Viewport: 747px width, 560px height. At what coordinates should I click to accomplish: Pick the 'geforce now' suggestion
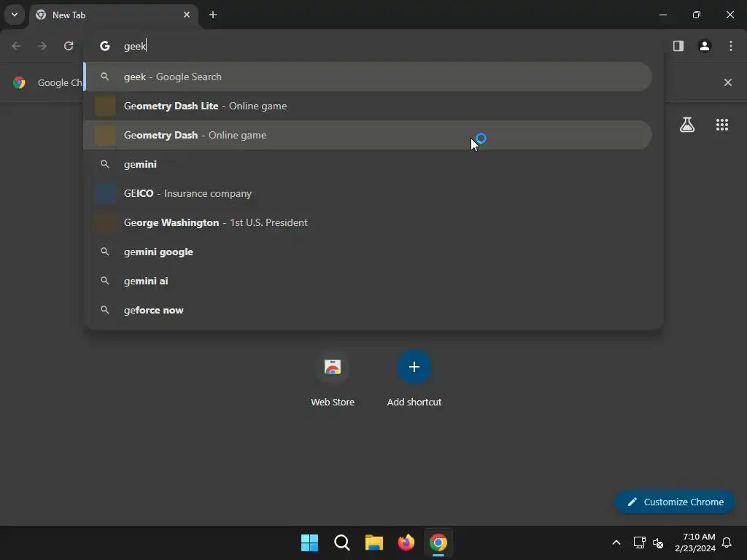368,310
